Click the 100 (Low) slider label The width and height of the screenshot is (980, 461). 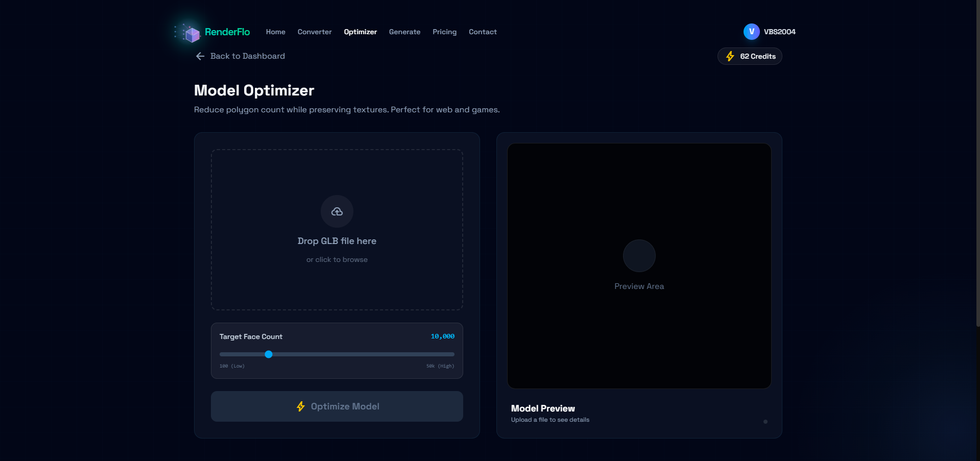click(232, 366)
